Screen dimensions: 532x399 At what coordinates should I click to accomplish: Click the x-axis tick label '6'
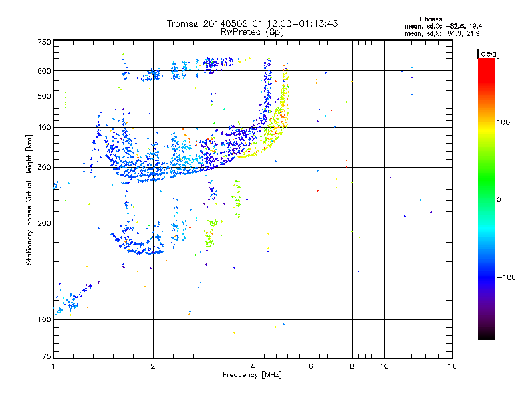pos(311,366)
